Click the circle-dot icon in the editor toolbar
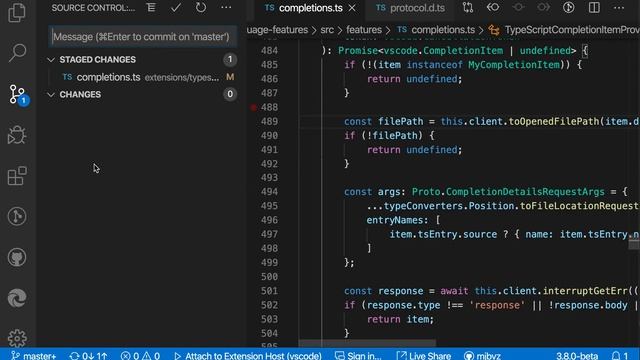The image size is (640, 360). 518,7
